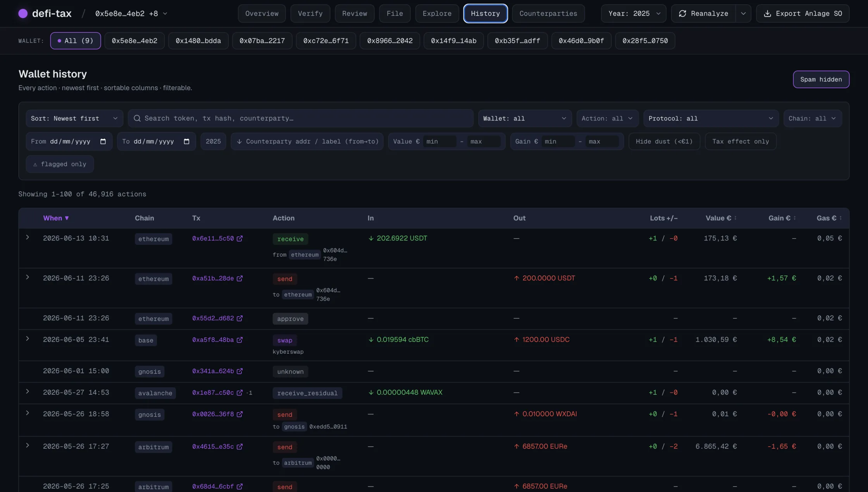Click the defi-tax purple logo dot
This screenshot has height=492, width=868.
23,14
